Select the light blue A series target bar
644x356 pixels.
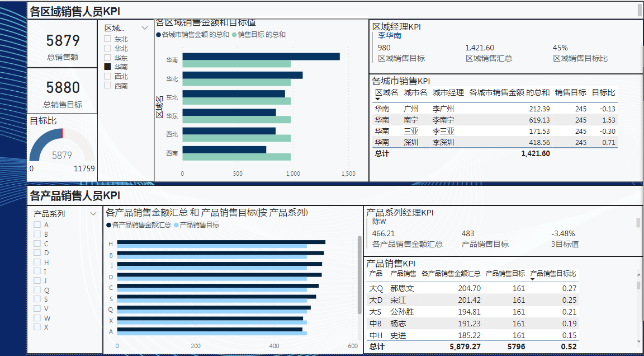[x=212, y=334]
